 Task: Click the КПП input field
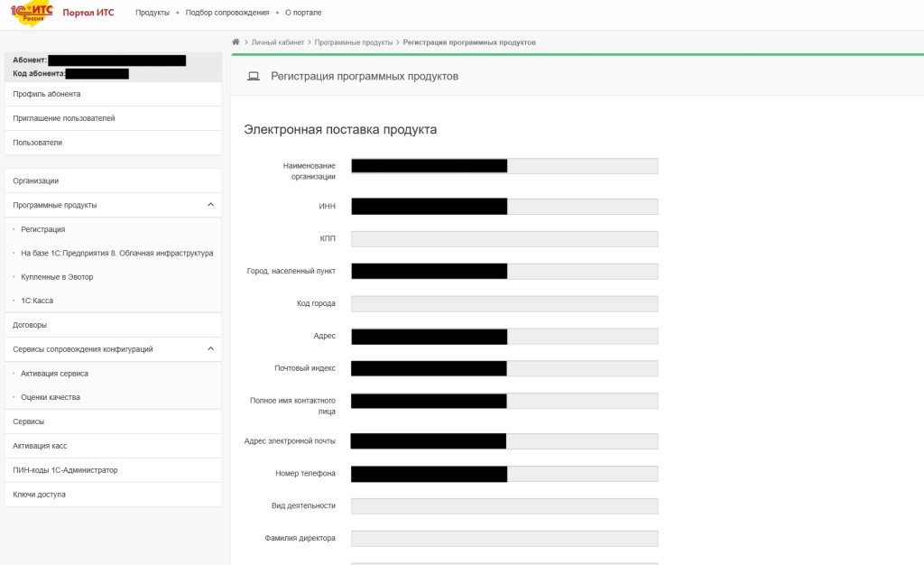point(504,239)
